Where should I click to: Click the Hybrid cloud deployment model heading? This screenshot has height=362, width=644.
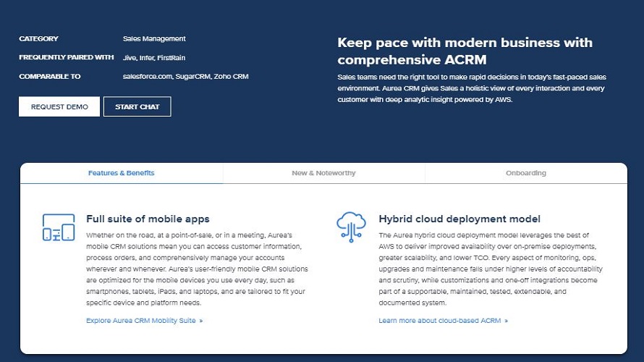[x=459, y=219]
